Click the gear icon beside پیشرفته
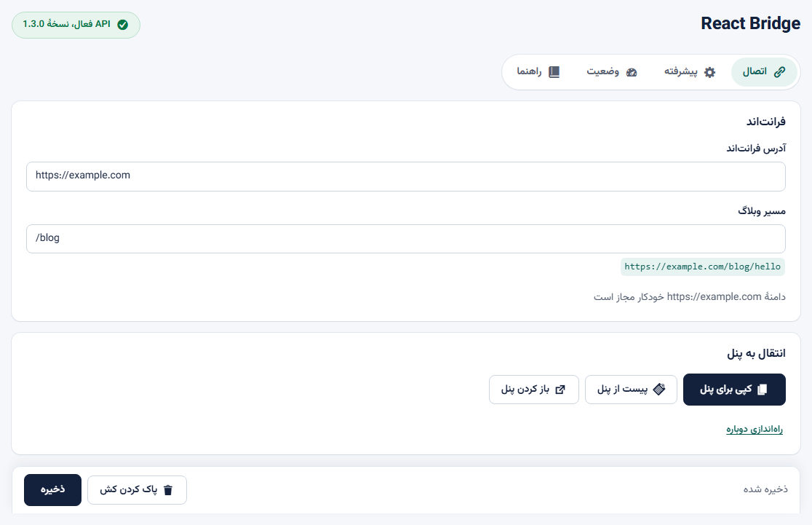Viewport: 812px width, 525px height. tap(710, 72)
